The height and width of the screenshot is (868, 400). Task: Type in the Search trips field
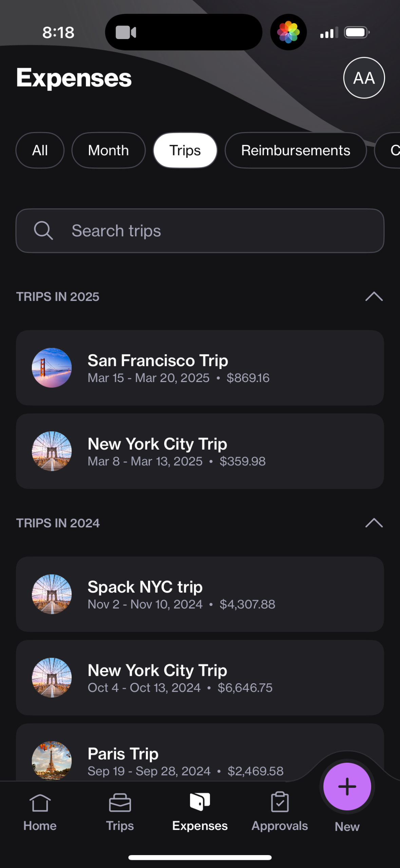(x=217, y=231)
